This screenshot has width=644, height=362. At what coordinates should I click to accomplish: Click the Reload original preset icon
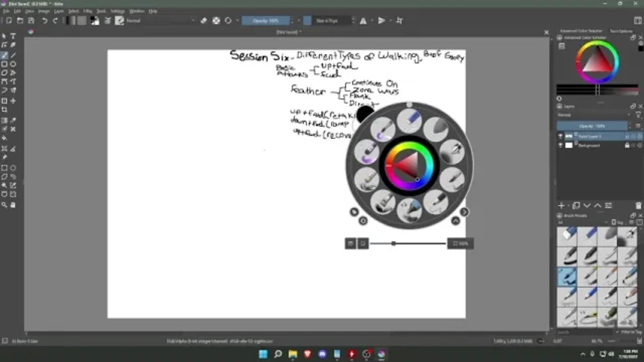click(228, 21)
